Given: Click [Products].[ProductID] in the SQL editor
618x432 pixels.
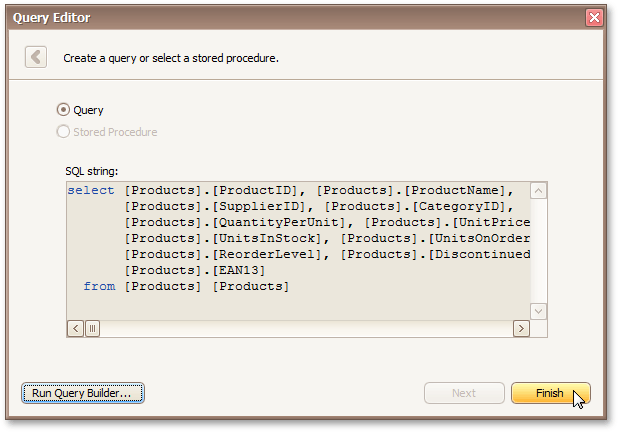Looking at the screenshot, I should (x=212, y=190).
